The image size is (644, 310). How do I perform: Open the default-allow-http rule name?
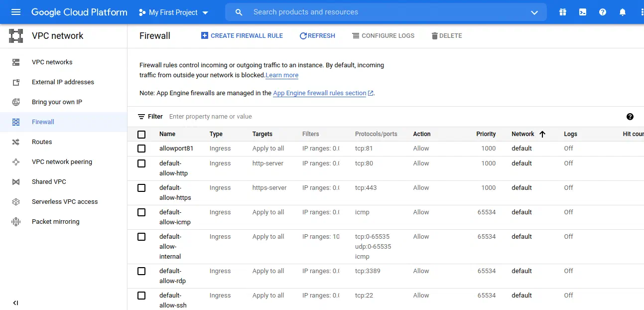[x=173, y=168]
